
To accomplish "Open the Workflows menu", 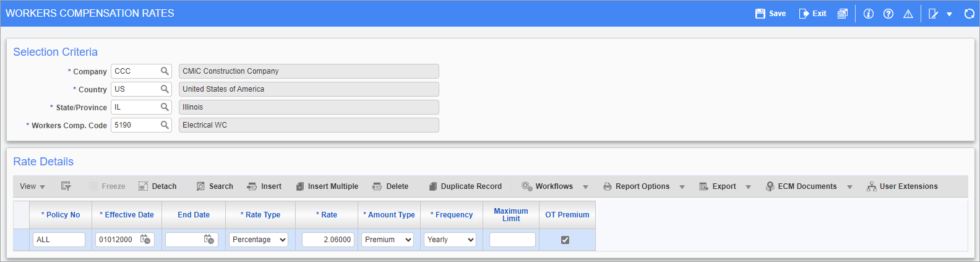I will pyautogui.click(x=548, y=186).
